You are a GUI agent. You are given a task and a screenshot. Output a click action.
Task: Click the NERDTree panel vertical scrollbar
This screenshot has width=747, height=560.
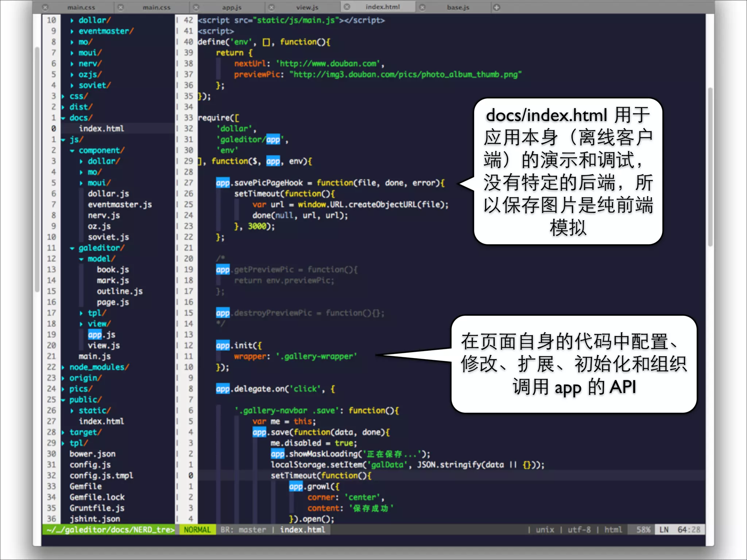click(37, 169)
